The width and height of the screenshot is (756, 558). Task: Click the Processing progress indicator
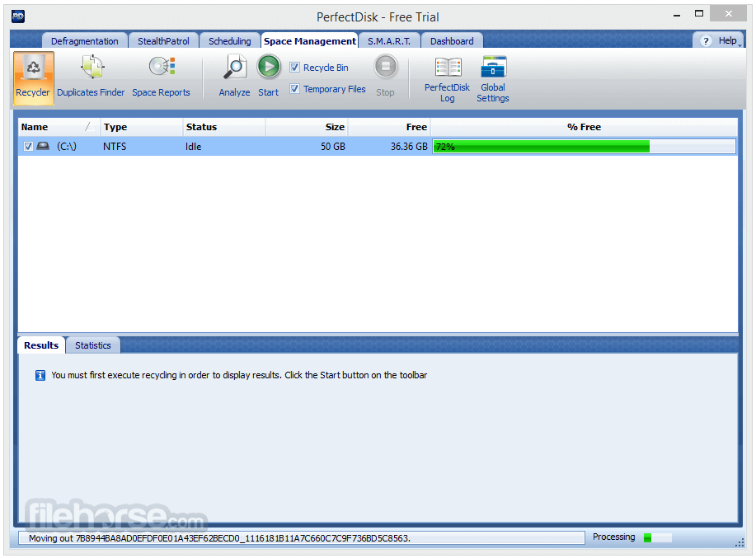[x=658, y=537]
